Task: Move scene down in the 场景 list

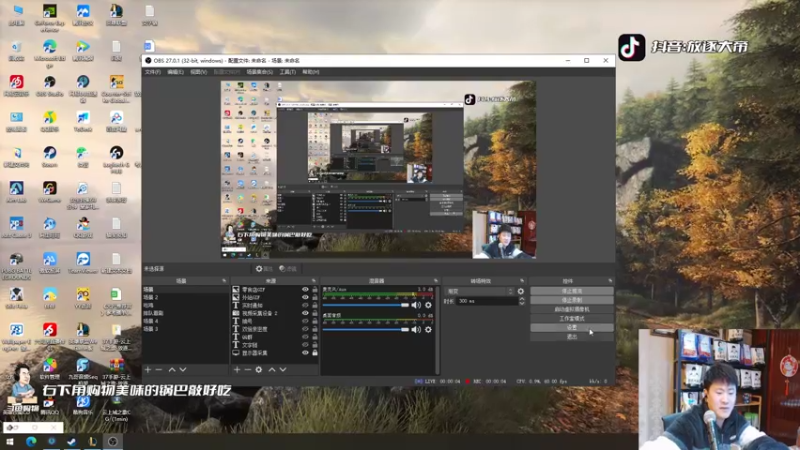Action: pyautogui.click(x=183, y=369)
